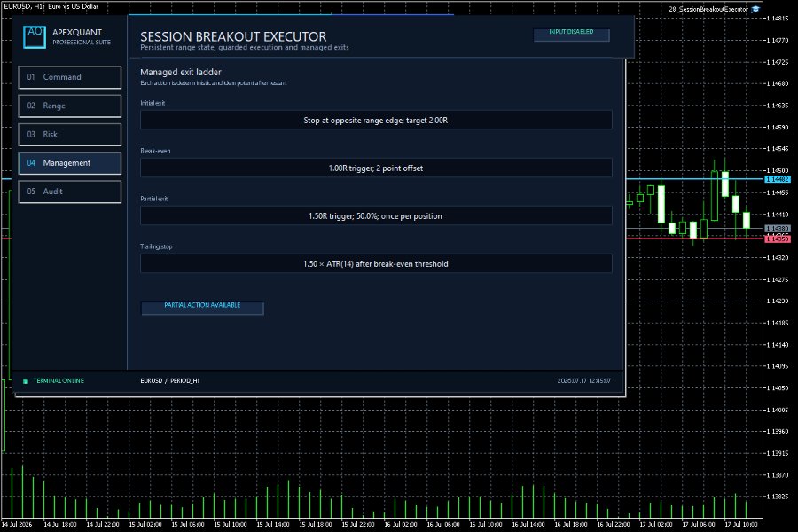Click the 1.14815 price axis label
The height and width of the screenshot is (532, 798).
[x=778, y=19]
